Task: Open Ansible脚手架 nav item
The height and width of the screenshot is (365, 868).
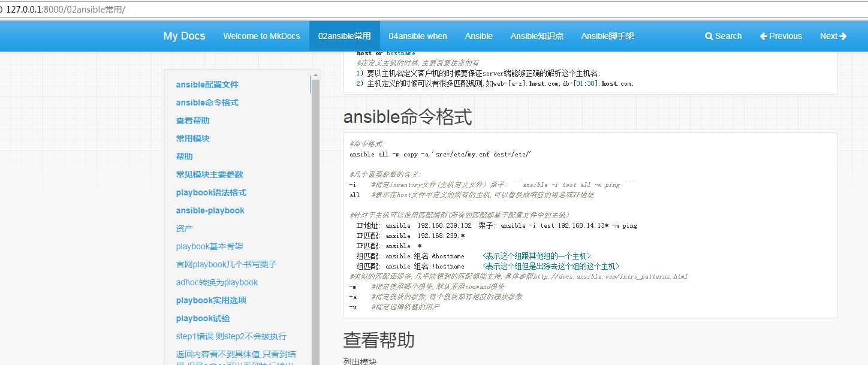Action: coord(607,36)
